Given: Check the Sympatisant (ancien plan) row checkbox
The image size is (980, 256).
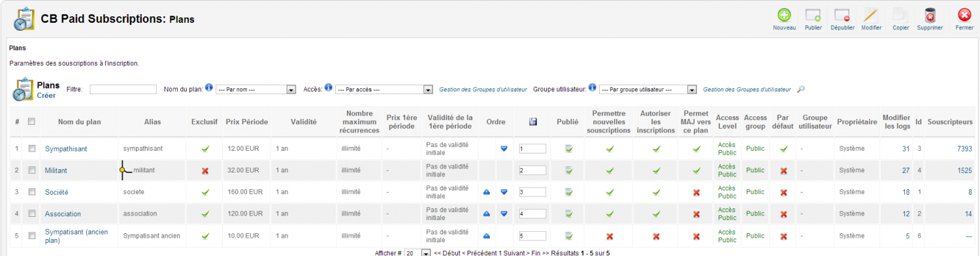Looking at the screenshot, I should pos(31,236).
